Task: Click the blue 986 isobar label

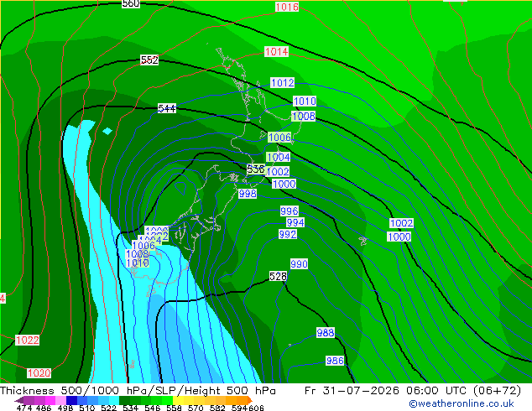Action: 335,361
